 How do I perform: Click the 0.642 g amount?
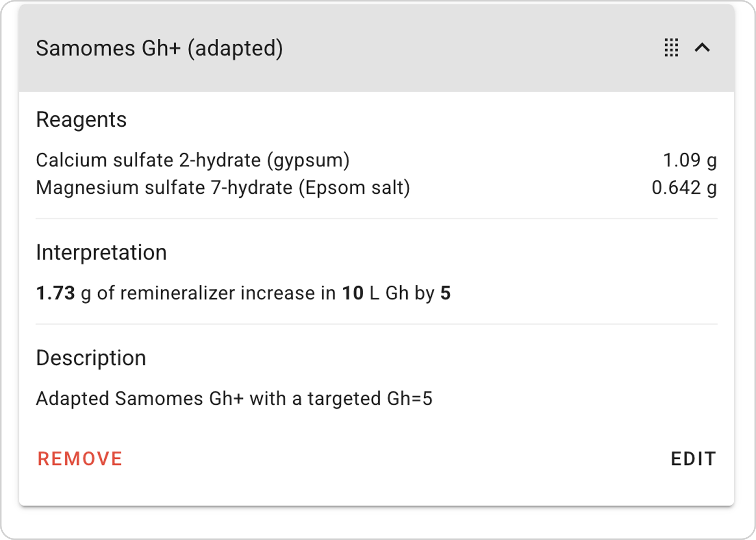pyautogui.click(x=684, y=188)
